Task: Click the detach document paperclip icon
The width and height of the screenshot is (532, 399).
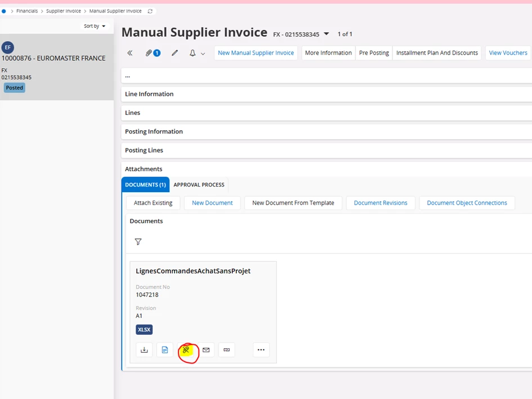Action: pyautogui.click(x=186, y=350)
